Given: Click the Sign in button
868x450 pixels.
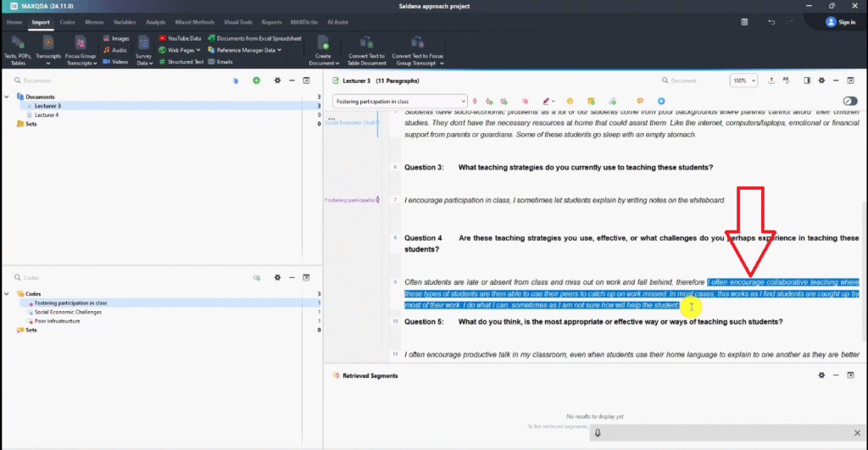Looking at the screenshot, I should [x=840, y=22].
